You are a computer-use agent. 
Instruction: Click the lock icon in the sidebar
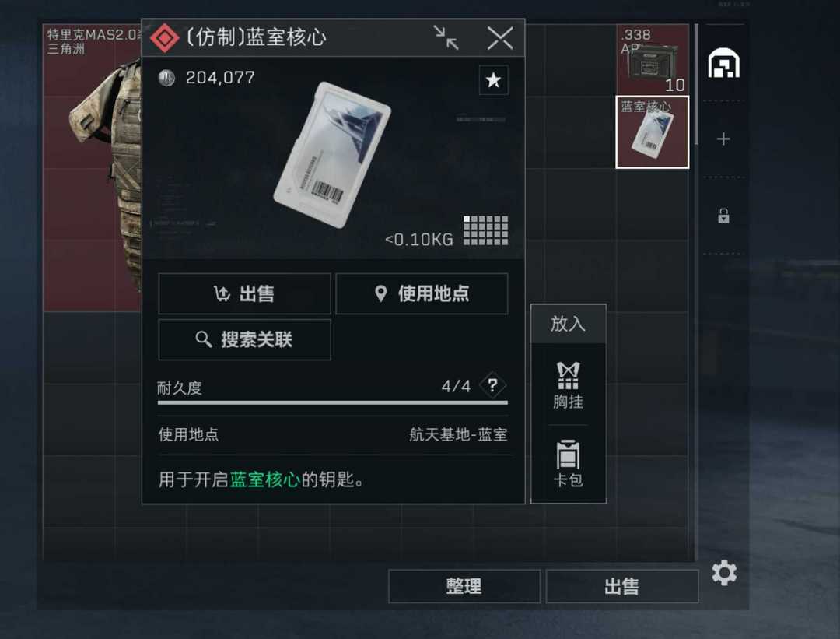(x=723, y=216)
